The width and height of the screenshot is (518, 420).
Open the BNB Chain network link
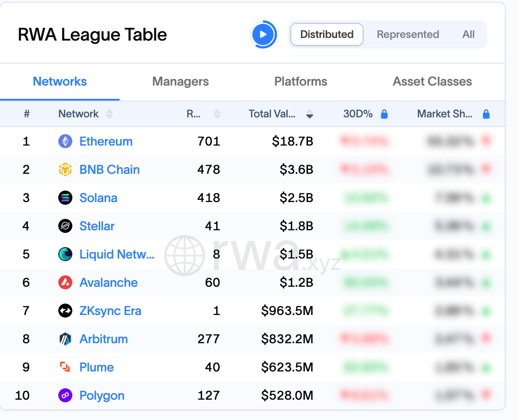(110, 169)
